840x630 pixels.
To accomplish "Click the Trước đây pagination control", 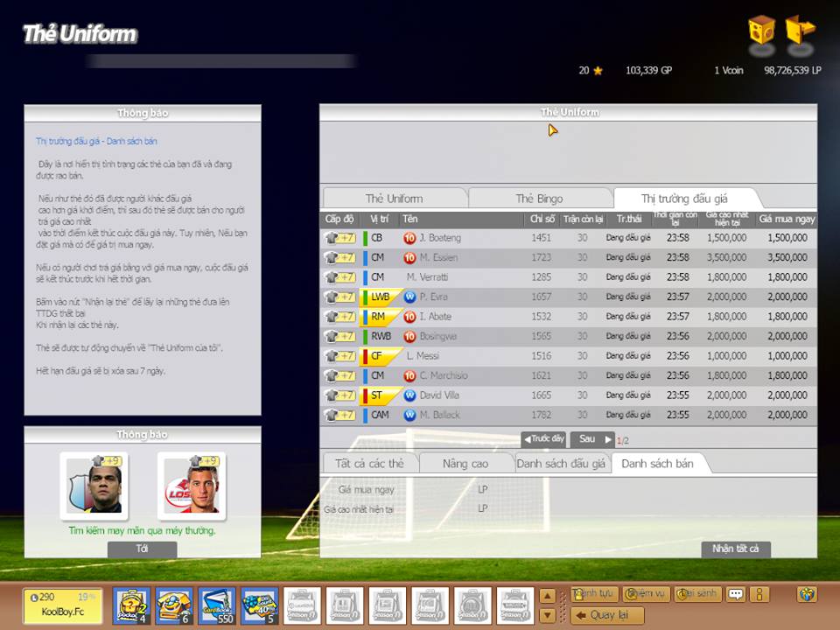I will tap(542, 438).
